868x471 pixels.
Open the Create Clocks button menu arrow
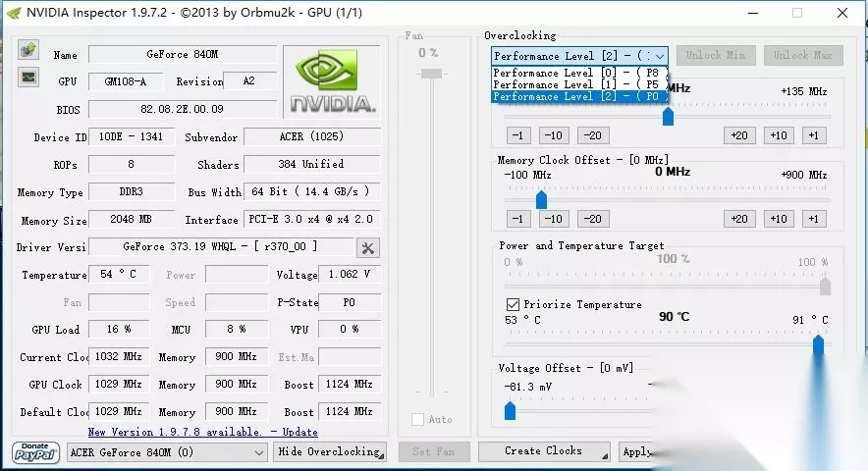[x=605, y=456]
